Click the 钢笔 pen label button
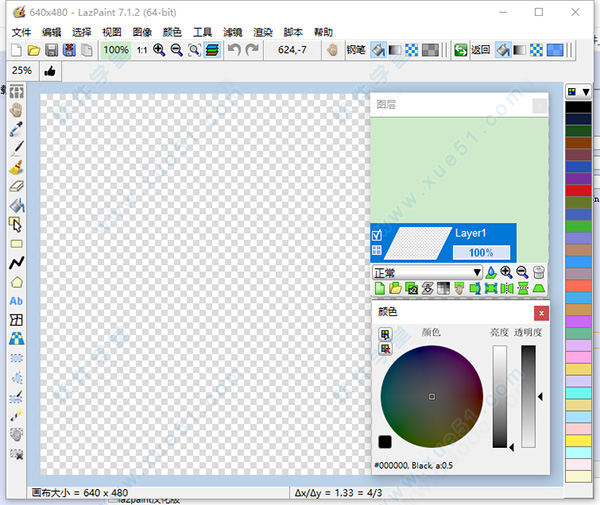 point(356,50)
